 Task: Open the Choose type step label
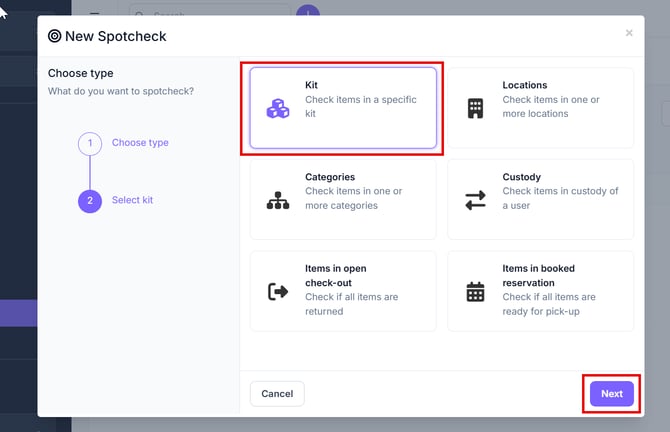pos(140,143)
